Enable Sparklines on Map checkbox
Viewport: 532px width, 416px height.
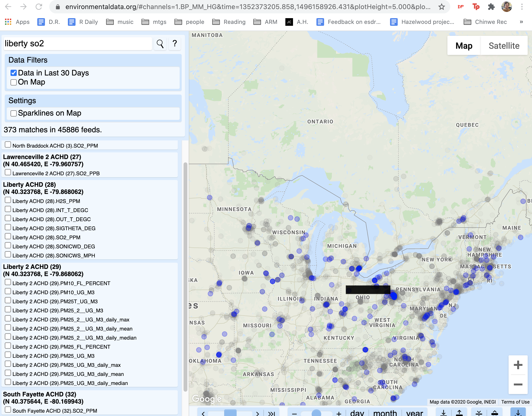pos(14,113)
